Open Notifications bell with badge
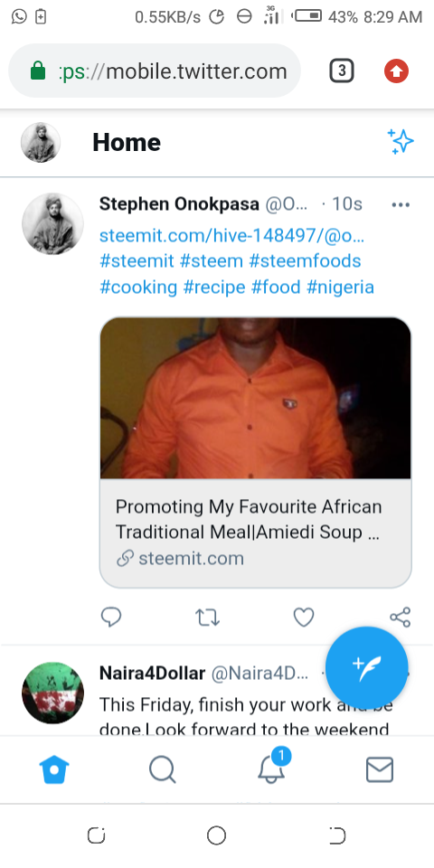The height and width of the screenshot is (868, 434). click(x=273, y=767)
